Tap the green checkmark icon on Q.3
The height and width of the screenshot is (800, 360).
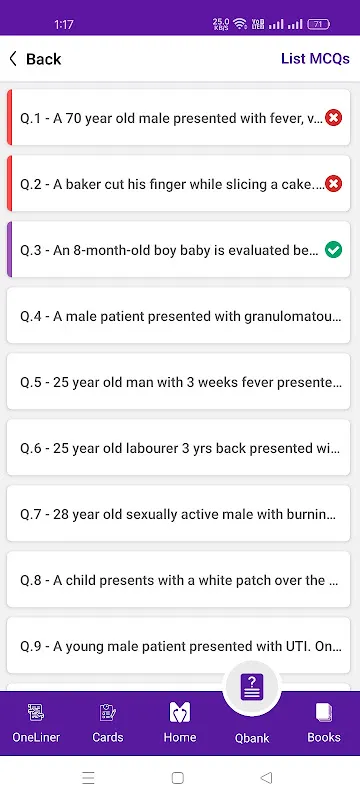point(333,250)
